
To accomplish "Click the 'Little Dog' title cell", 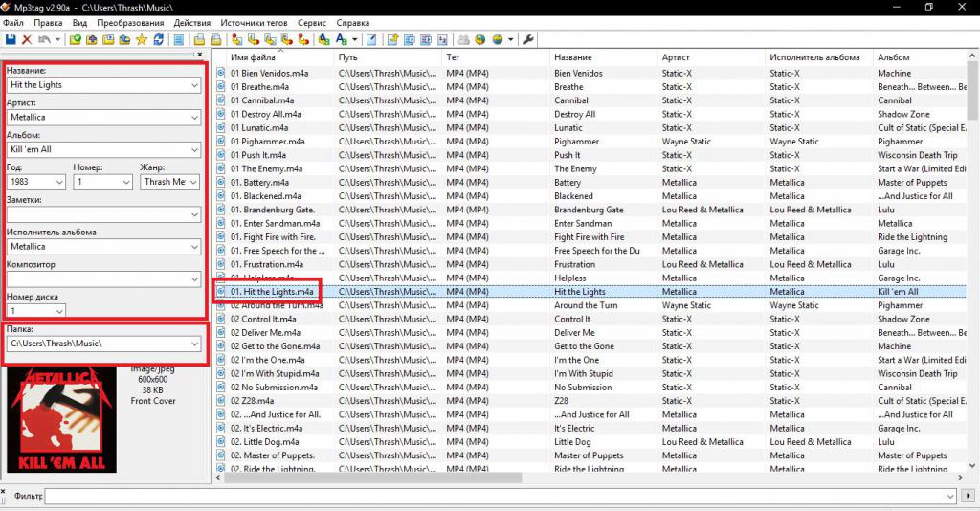I will coord(572,442).
